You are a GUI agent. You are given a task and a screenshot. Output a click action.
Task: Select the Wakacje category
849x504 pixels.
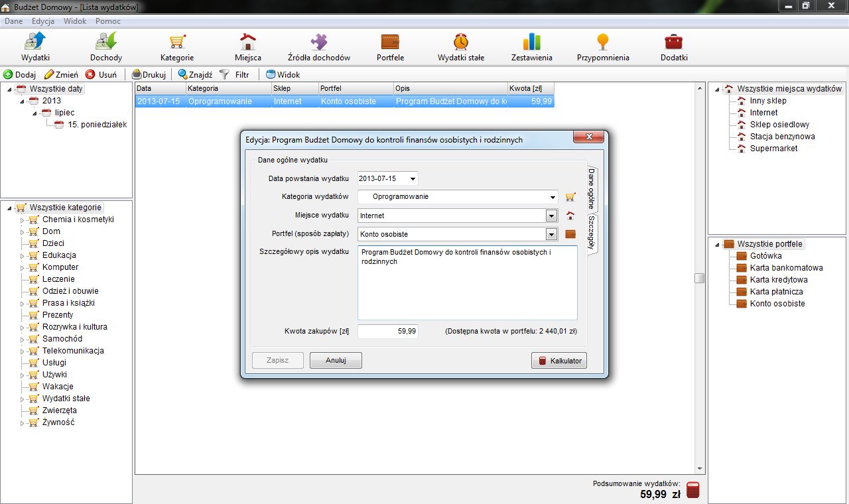click(x=58, y=387)
